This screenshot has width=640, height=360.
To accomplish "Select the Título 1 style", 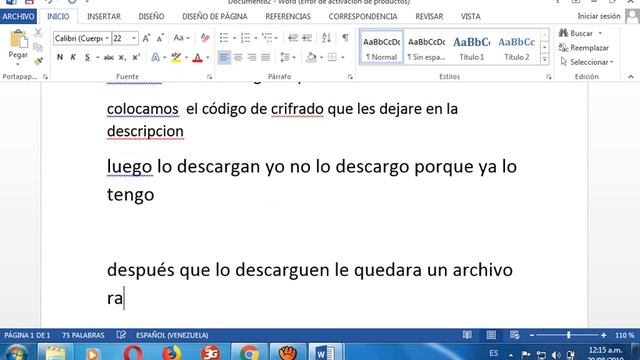I will point(471,47).
